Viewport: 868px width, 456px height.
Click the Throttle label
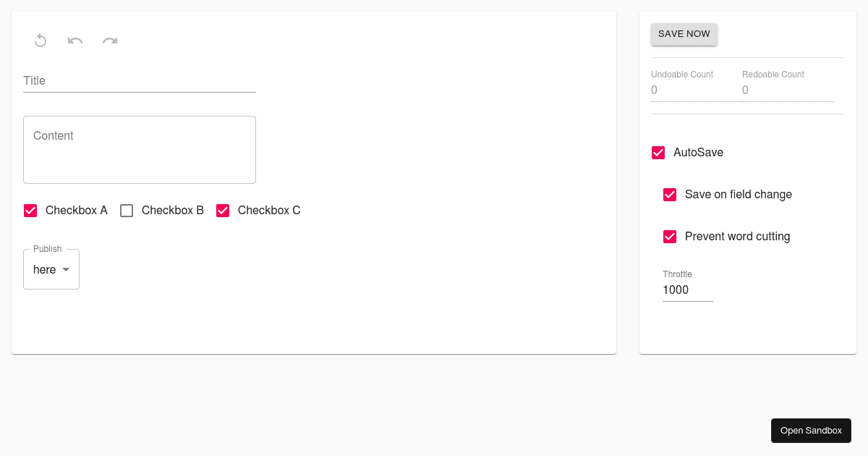[677, 274]
